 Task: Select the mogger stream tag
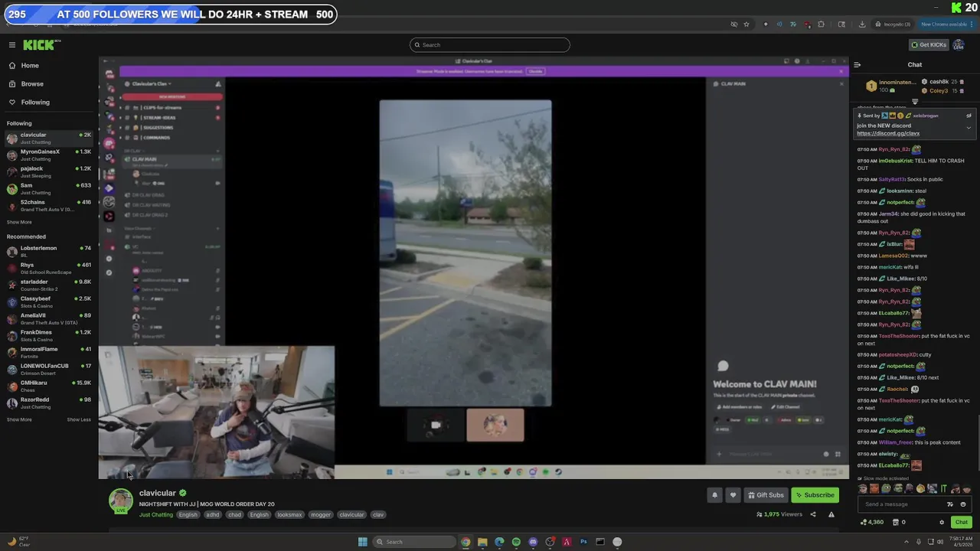(x=321, y=515)
